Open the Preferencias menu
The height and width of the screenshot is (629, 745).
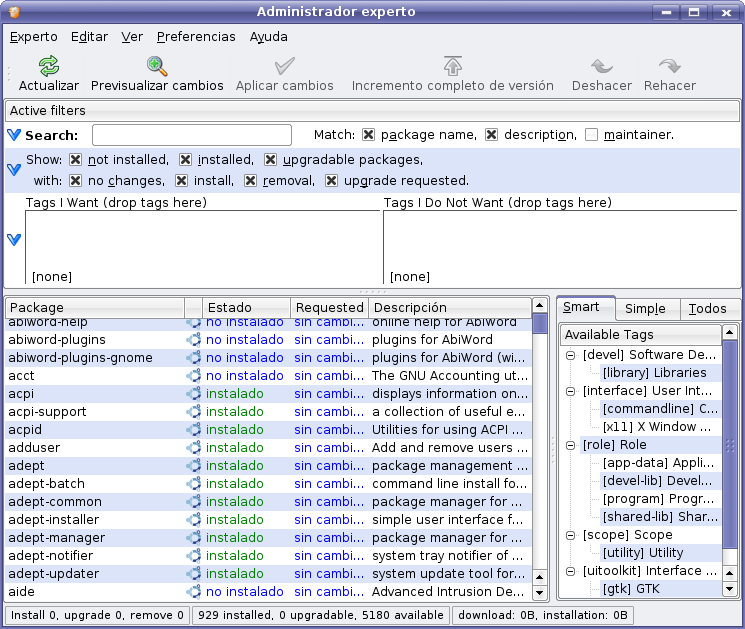click(196, 37)
